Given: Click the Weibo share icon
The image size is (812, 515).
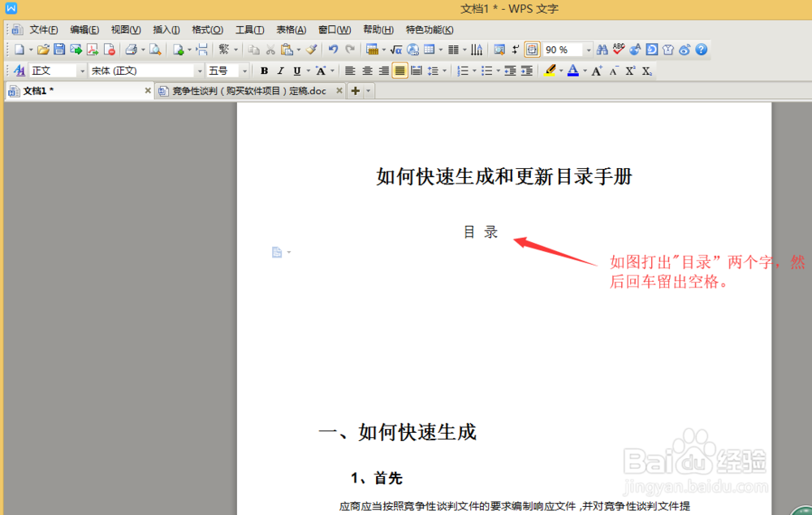Looking at the screenshot, I should pyautogui.click(x=685, y=50).
